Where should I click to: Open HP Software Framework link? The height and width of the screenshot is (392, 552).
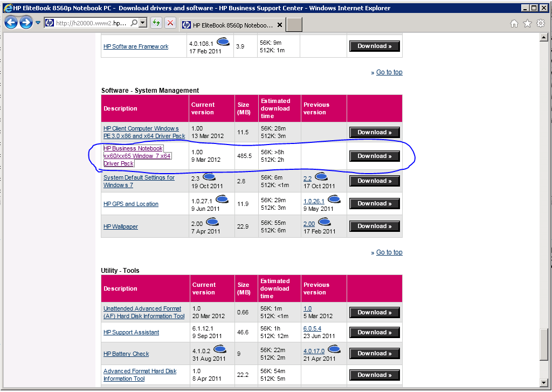coord(136,46)
